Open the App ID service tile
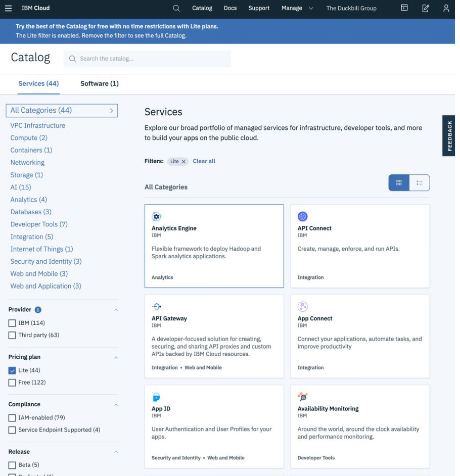 214,426
